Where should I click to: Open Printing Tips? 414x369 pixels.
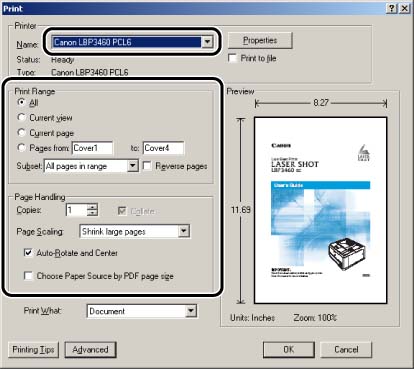click(33, 350)
